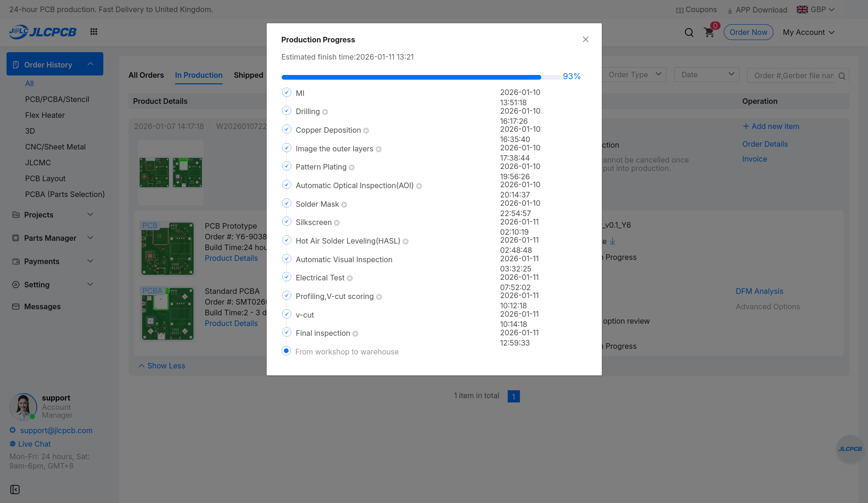This screenshot has height=503, width=868.
Task: Expand the Projects sidebar section
Action: [x=53, y=215]
